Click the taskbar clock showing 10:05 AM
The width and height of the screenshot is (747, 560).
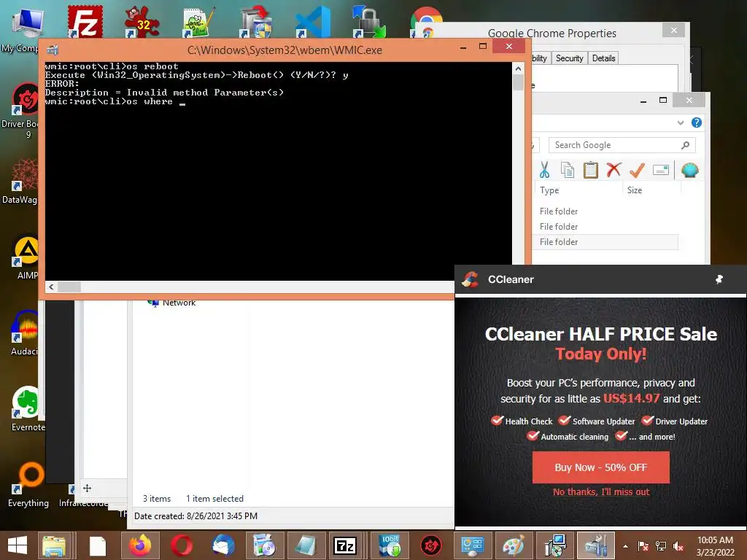pos(715,546)
